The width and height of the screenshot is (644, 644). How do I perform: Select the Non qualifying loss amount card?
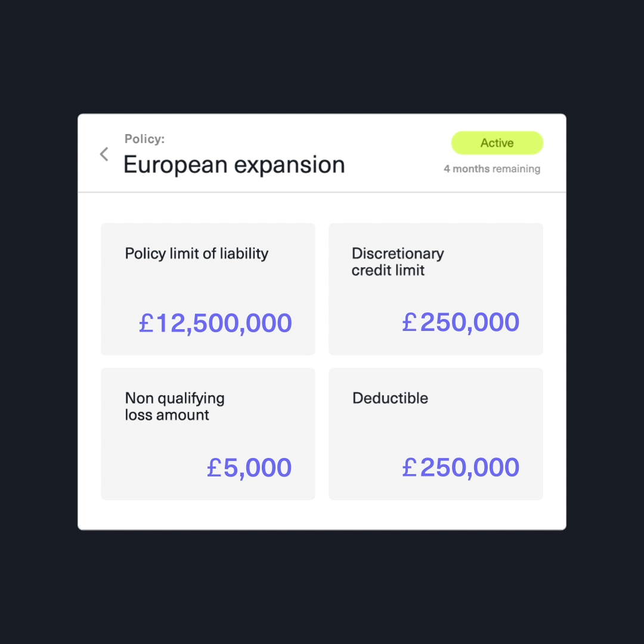(208, 434)
